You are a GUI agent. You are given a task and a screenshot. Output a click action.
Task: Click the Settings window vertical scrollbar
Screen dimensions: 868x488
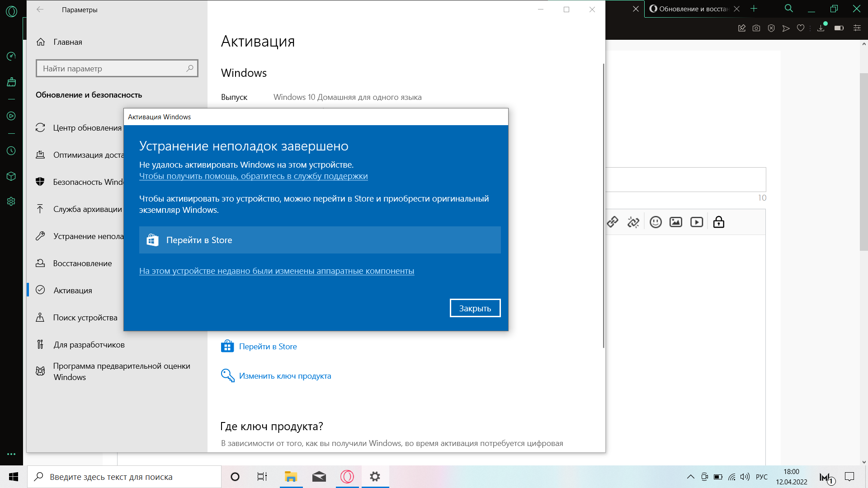pyautogui.click(x=603, y=206)
